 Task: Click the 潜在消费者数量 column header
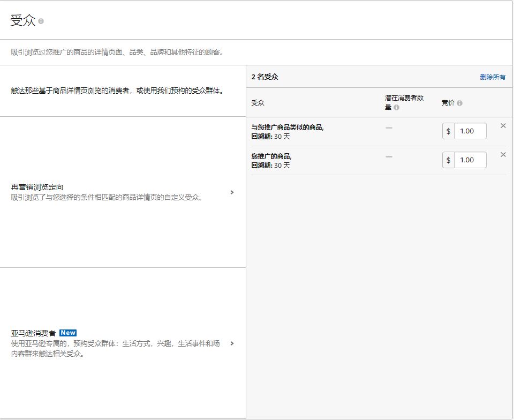[x=404, y=102]
